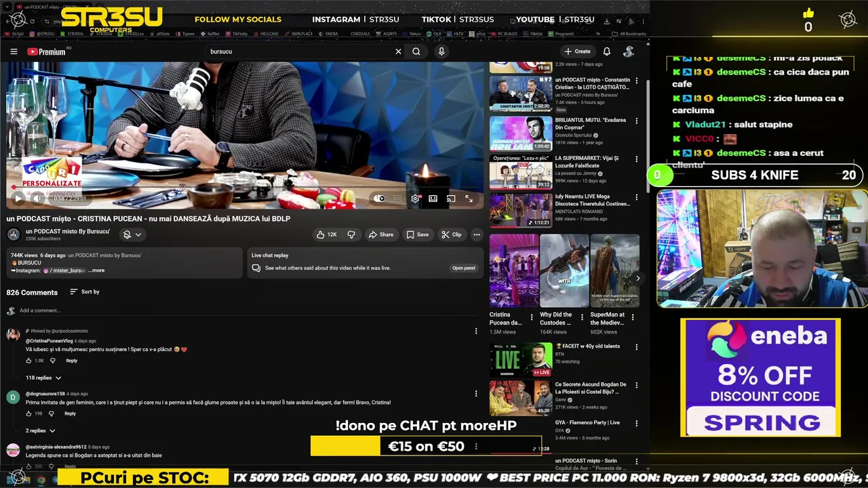The image size is (868, 488).
Task: Open the Constantin Cristian LOTO podcast thumbnail
Action: click(521, 93)
